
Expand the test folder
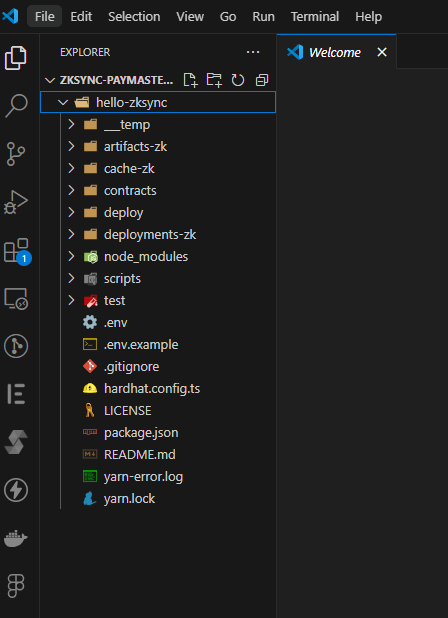(71, 300)
